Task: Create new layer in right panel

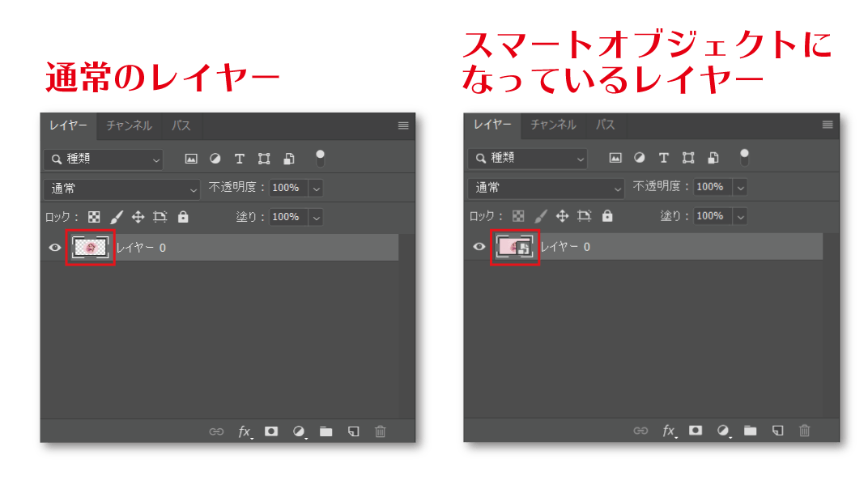Action: click(x=777, y=430)
